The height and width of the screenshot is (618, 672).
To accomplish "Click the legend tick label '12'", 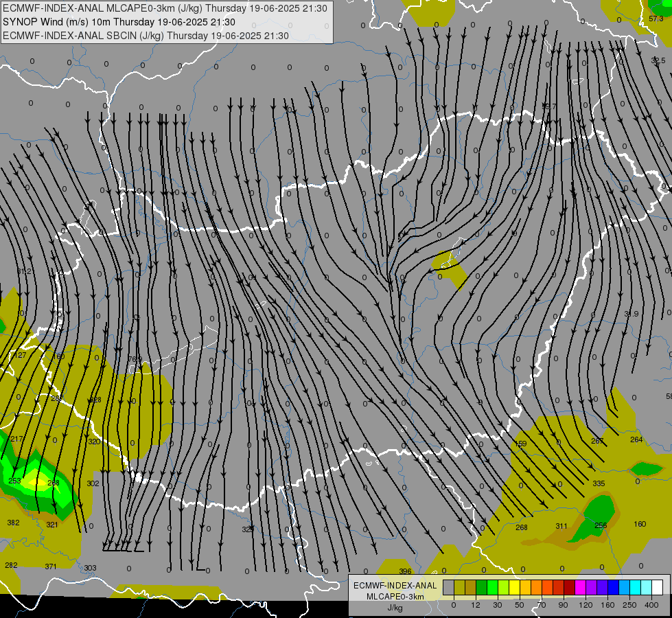I will pyautogui.click(x=476, y=605).
